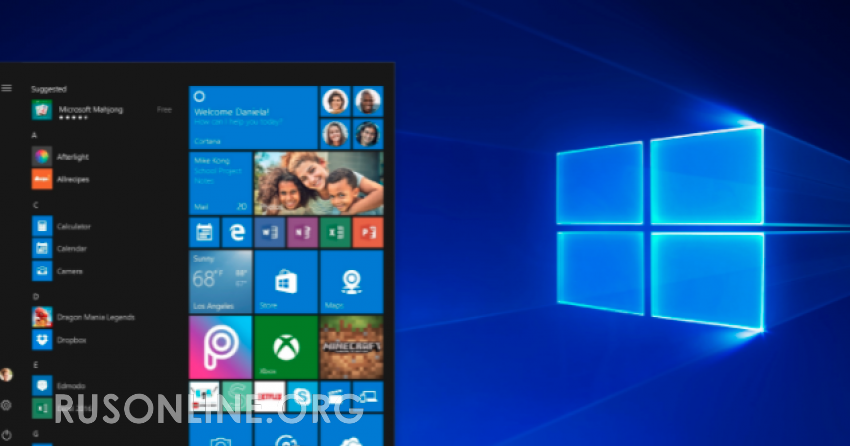Open the user account avatar in Start rail
This screenshot has width=850, height=446.
[6, 374]
